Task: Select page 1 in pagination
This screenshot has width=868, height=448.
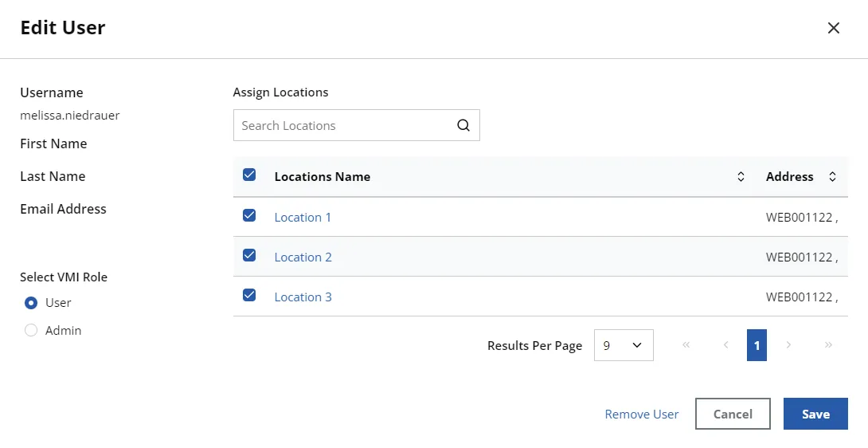Action: point(757,345)
